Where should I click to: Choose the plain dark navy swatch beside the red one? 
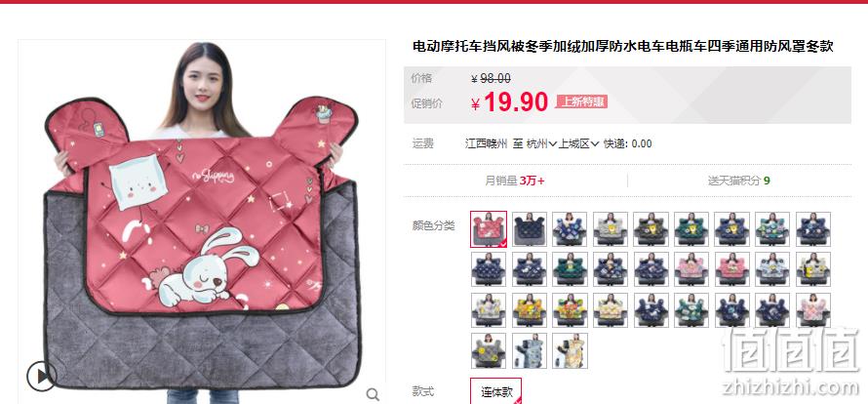click(530, 229)
